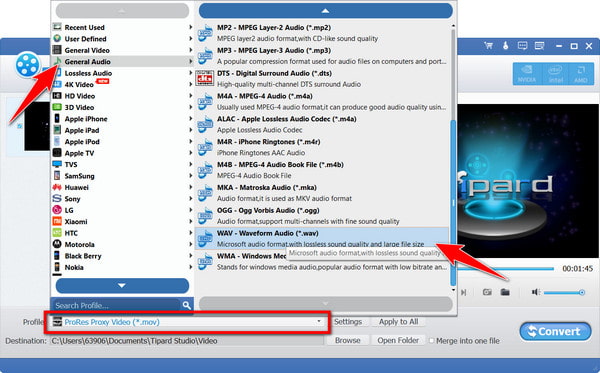Click the Apply to All button
This screenshot has width=600, height=373.
click(x=398, y=322)
